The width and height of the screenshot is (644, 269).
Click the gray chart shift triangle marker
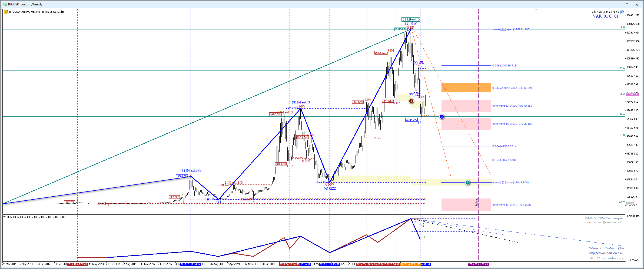[x=536, y=9]
